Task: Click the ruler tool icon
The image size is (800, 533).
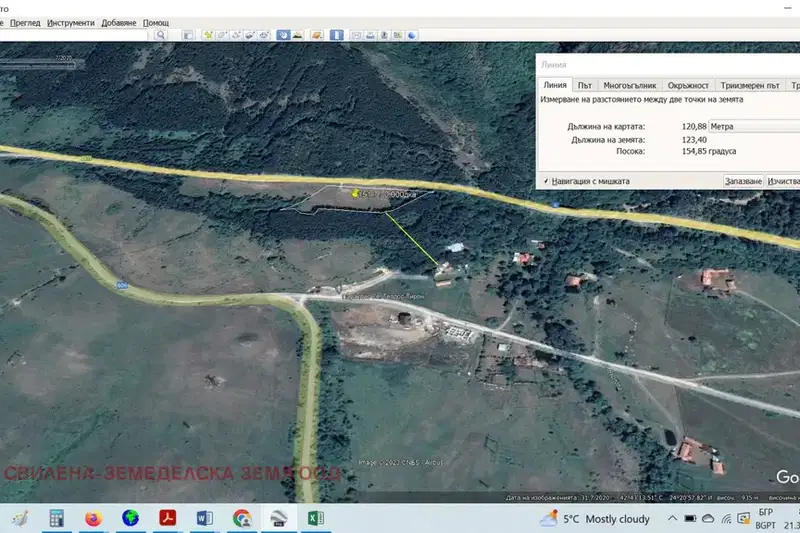Action: 337,35
